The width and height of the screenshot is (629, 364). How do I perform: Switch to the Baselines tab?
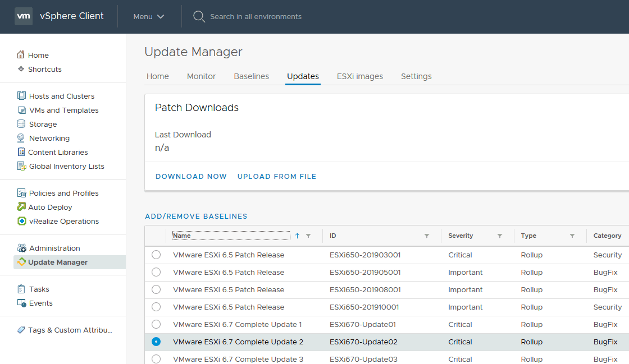point(251,76)
